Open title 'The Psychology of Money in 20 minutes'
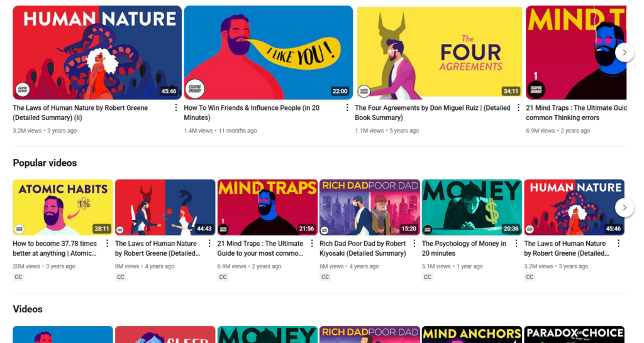 [464, 248]
